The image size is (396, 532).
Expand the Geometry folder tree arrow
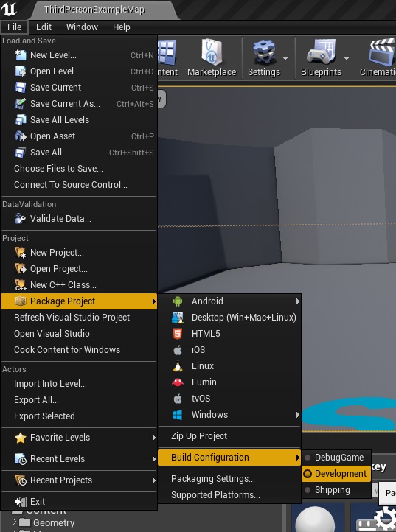[x=14, y=522]
